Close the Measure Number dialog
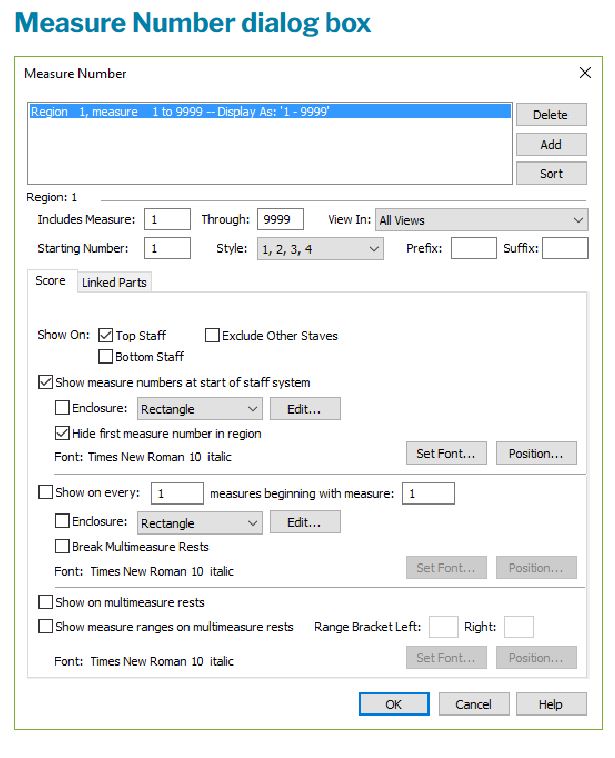Screen dimensions: 615x758 pos(586,73)
